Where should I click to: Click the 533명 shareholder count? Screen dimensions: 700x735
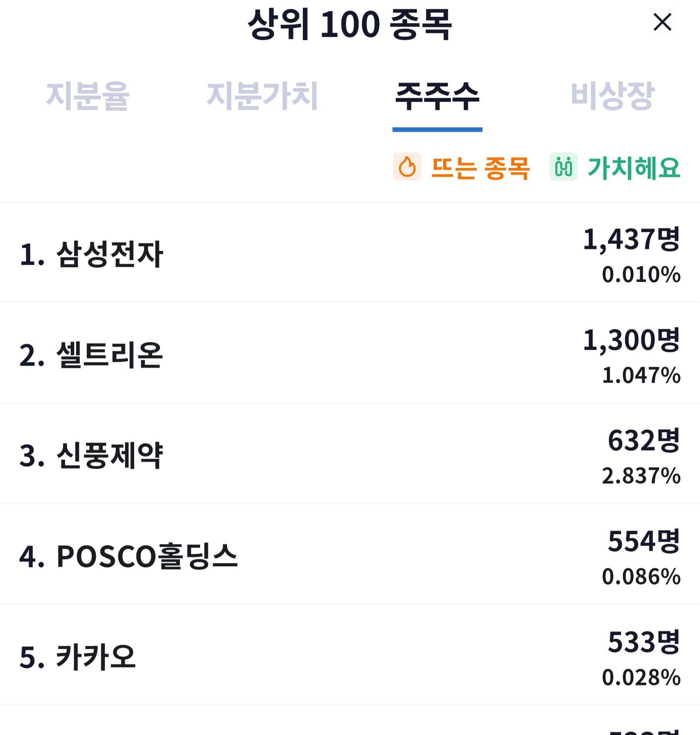644,642
